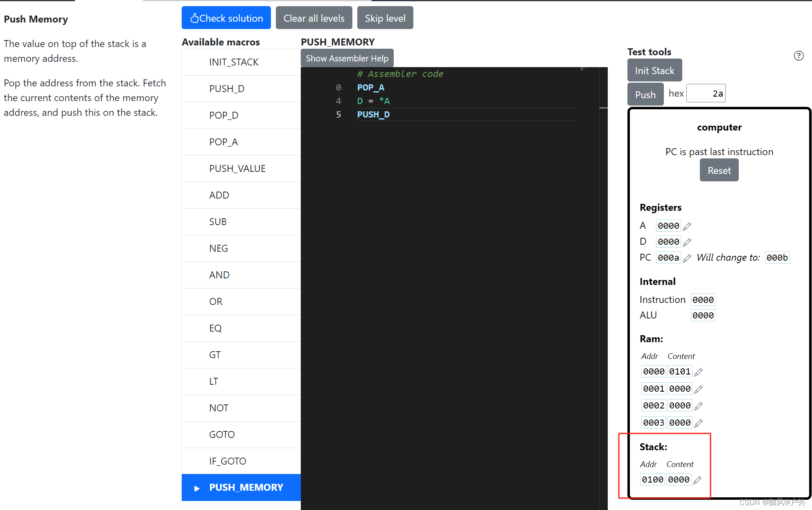Viewport: 812px width, 510px height.
Task: Select the INIT_STACK macro
Action: tap(241, 62)
